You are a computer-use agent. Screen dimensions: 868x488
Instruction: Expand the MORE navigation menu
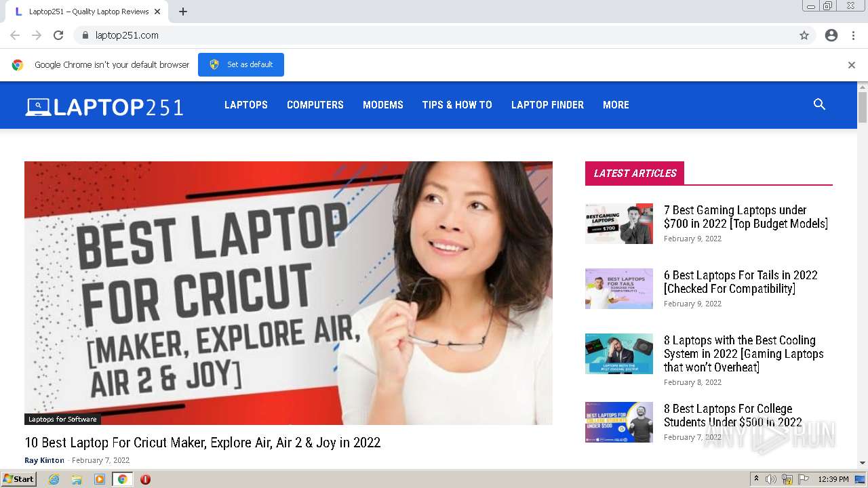(x=616, y=105)
